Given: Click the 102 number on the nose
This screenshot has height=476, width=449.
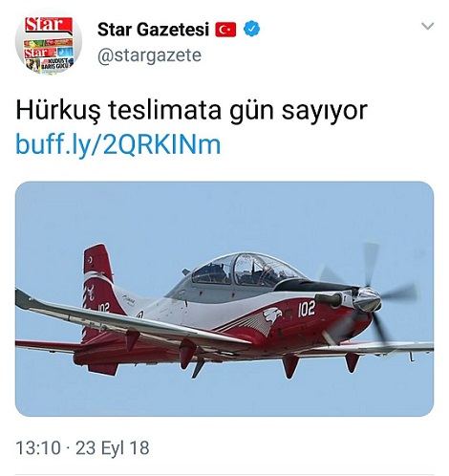Looking at the screenshot, I should point(307,309).
